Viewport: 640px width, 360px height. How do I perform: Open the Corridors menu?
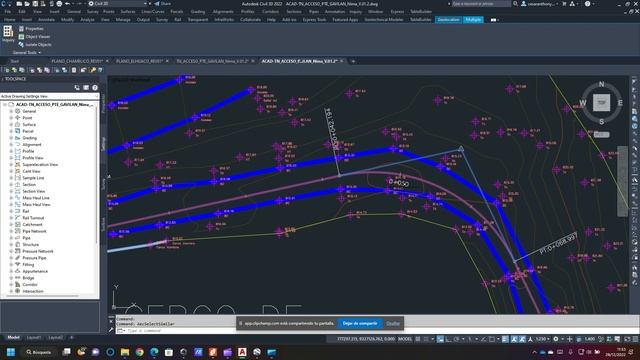pyautogui.click(x=270, y=12)
